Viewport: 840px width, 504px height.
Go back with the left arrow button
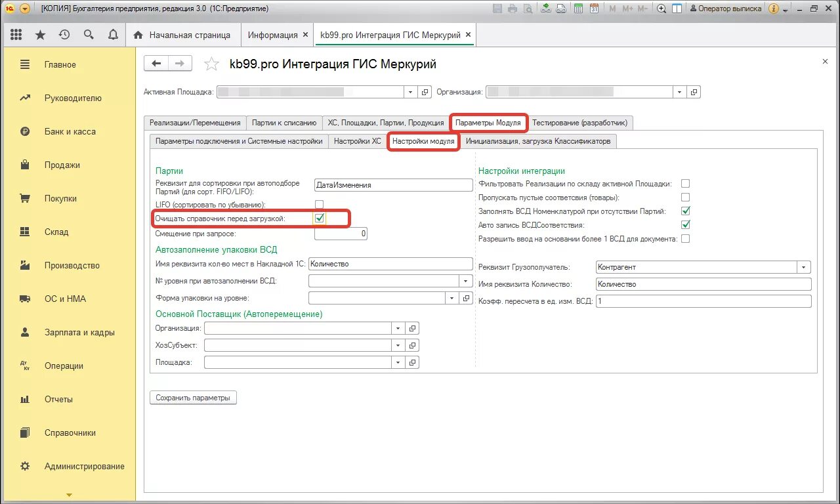[156, 64]
